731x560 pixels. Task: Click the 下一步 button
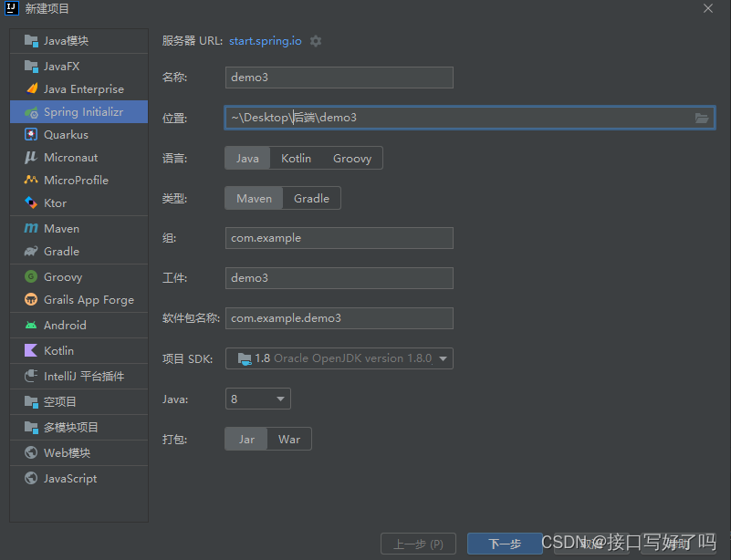click(505, 544)
